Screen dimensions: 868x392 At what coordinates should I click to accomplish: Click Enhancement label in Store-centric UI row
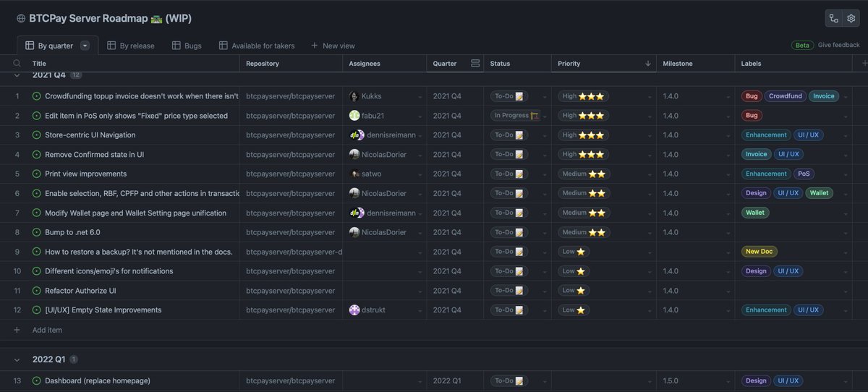pos(766,135)
